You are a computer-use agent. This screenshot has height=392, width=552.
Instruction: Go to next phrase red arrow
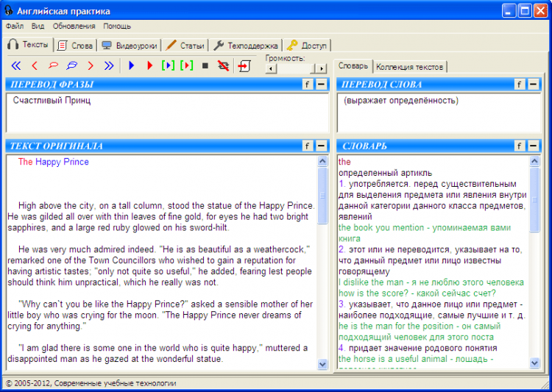pyautogui.click(x=91, y=65)
